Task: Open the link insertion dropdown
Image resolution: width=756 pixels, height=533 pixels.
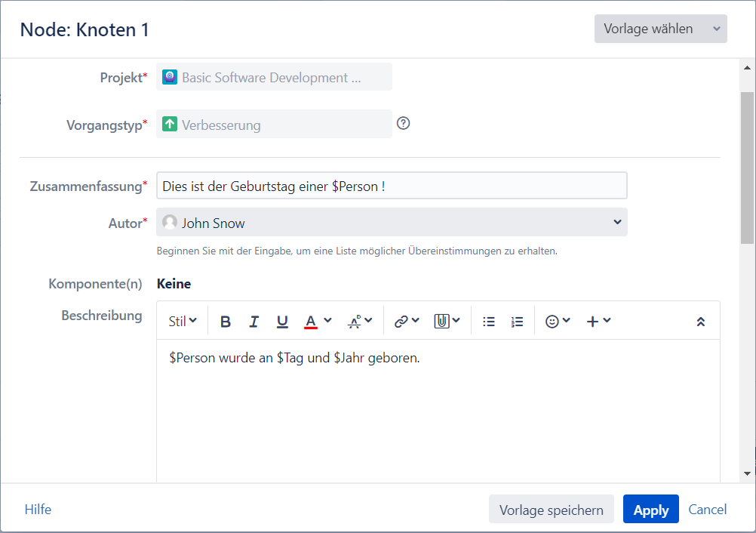Action: (x=407, y=322)
